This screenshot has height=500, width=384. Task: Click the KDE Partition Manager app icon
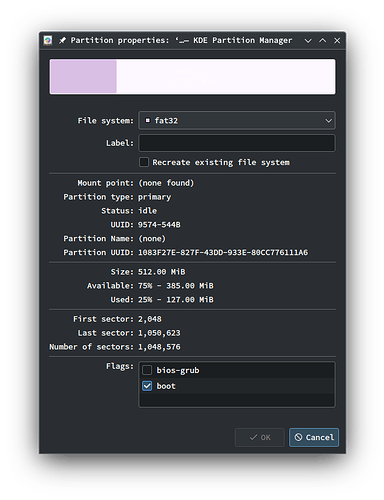point(48,40)
